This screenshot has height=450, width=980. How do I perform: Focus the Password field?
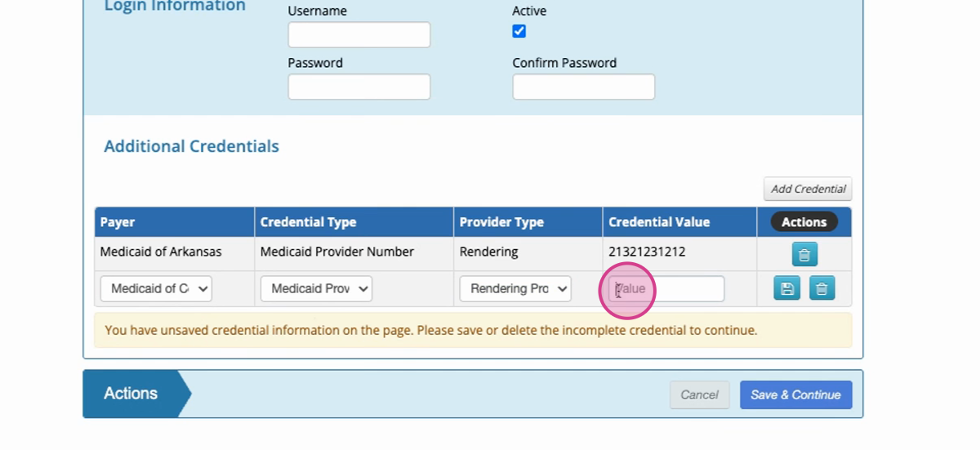(x=359, y=87)
